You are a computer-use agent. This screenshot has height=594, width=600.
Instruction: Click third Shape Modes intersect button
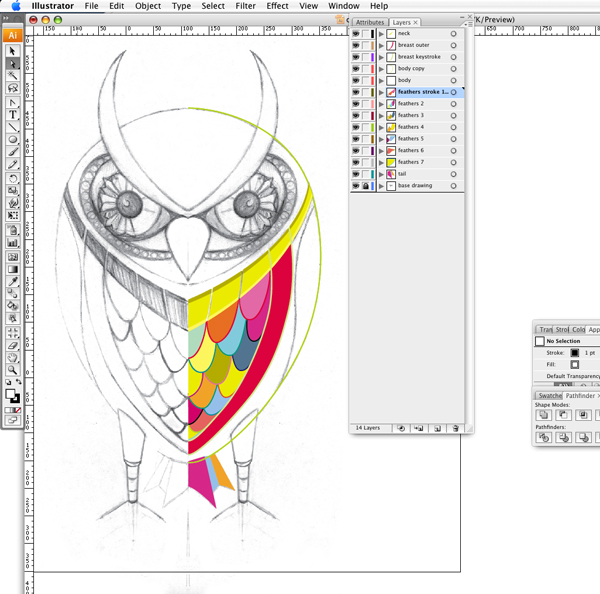[x=583, y=415]
